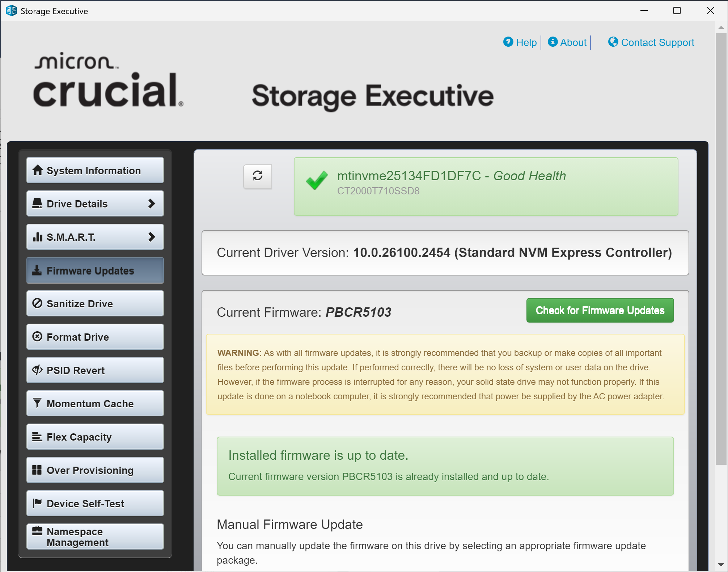Select the Flex Capacity menu item
Viewport: 728px width, 572px height.
[x=95, y=437]
